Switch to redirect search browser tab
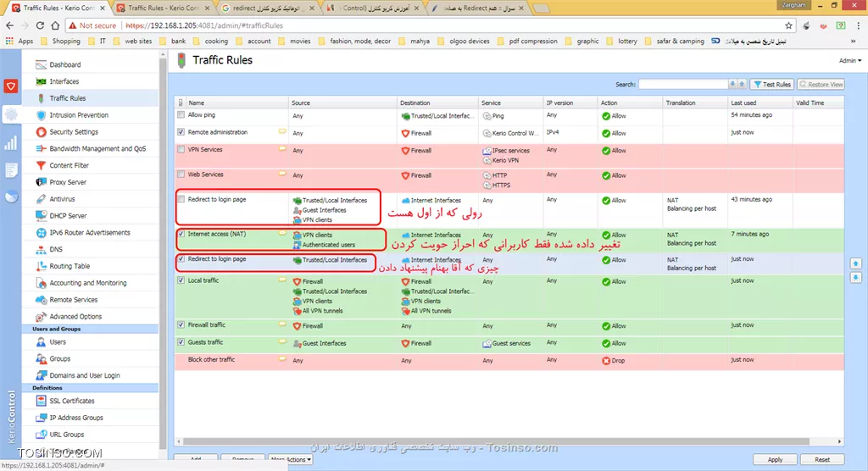 tap(267, 8)
